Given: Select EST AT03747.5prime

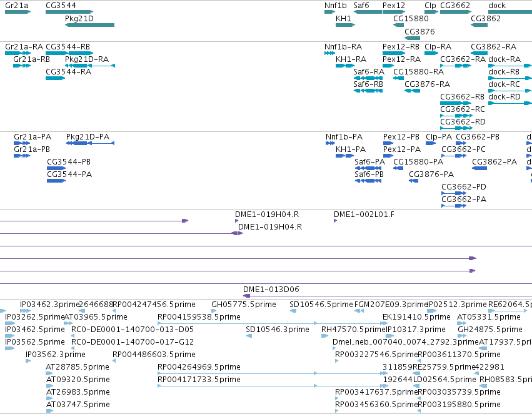Looking at the screenshot, I should coord(49,411).
